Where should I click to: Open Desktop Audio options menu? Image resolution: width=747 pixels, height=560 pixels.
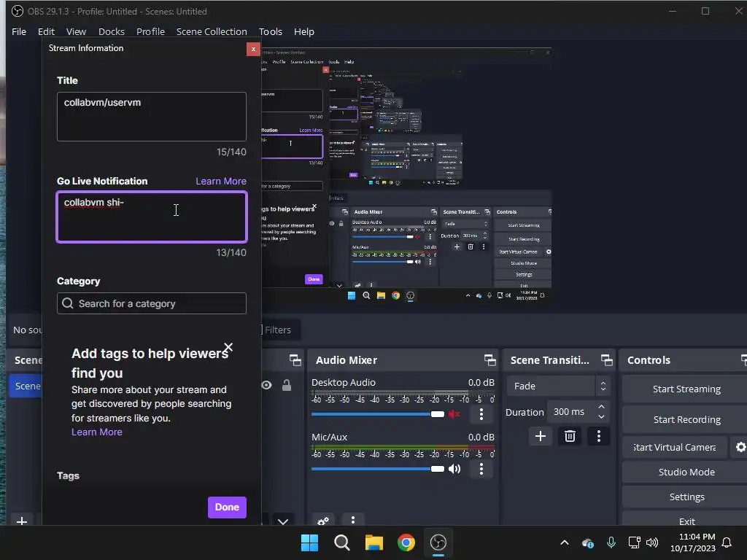(x=481, y=414)
